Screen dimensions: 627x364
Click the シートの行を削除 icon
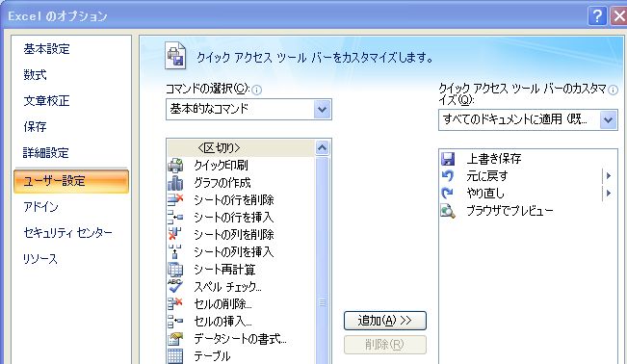click(175, 200)
